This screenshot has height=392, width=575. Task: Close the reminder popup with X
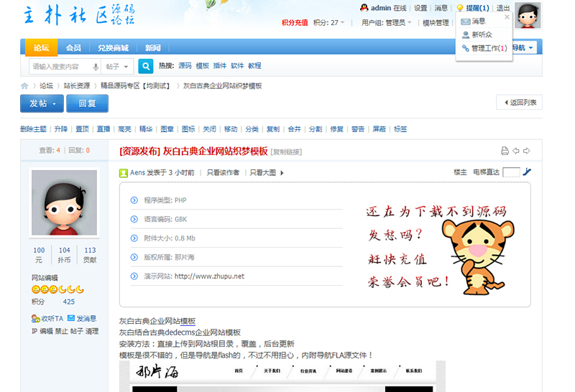(x=507, y=17)
